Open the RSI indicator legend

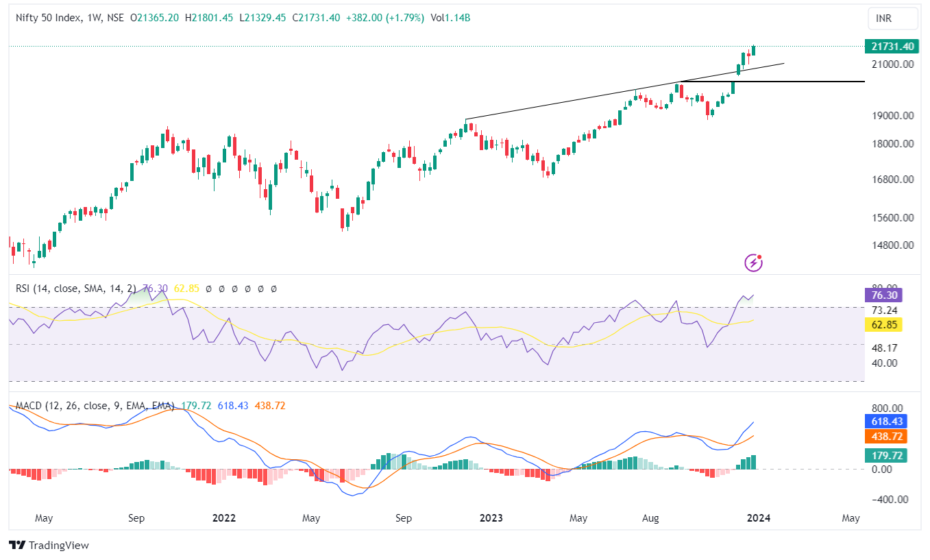pos(75,289)
